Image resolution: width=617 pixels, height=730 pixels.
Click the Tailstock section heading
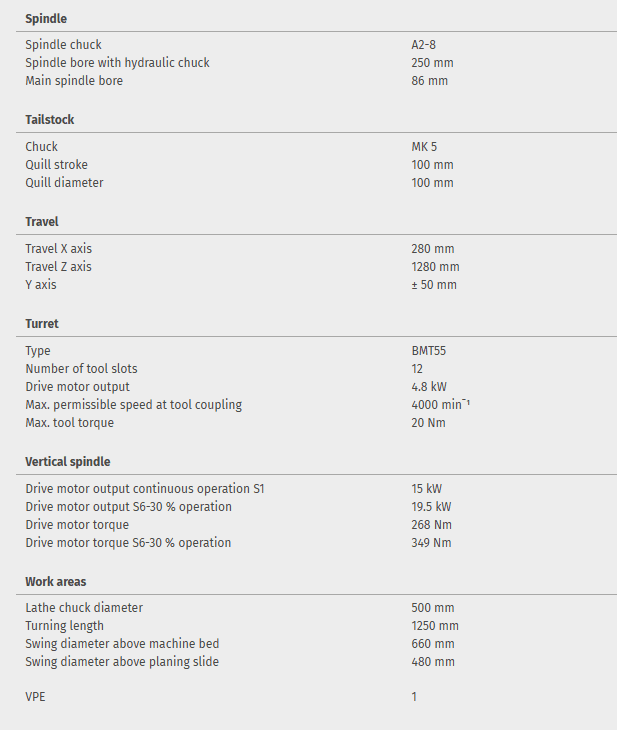50,120
